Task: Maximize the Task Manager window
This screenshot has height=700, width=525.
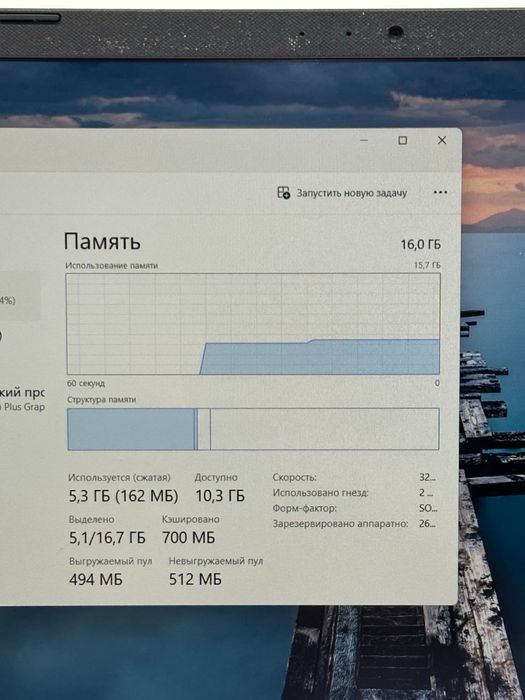Action: click(x=403, y=140)
